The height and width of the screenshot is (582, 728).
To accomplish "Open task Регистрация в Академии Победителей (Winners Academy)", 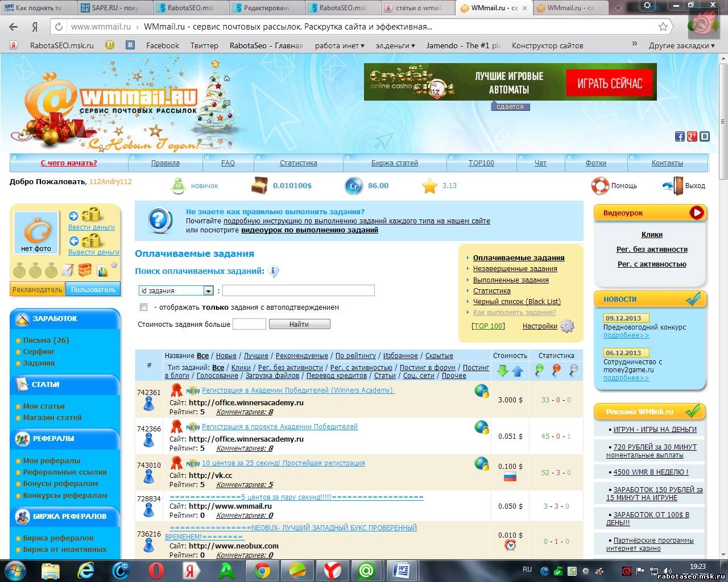I will click(x=298, y=390).
